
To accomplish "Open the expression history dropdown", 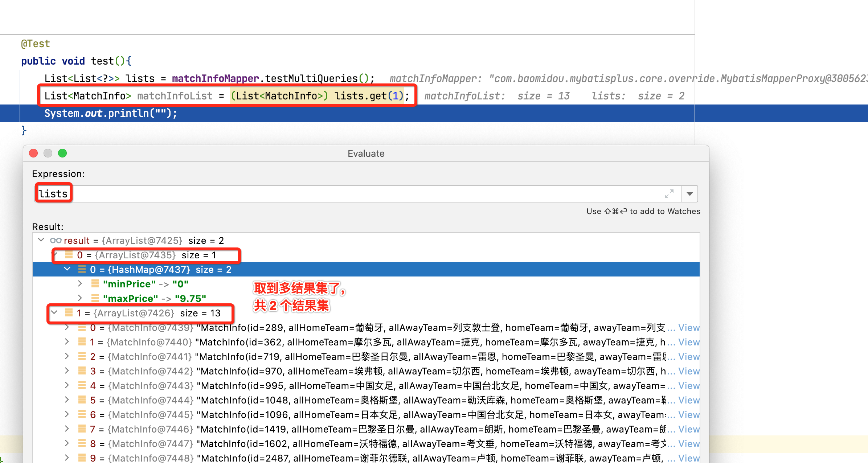I will click(689, 193).
